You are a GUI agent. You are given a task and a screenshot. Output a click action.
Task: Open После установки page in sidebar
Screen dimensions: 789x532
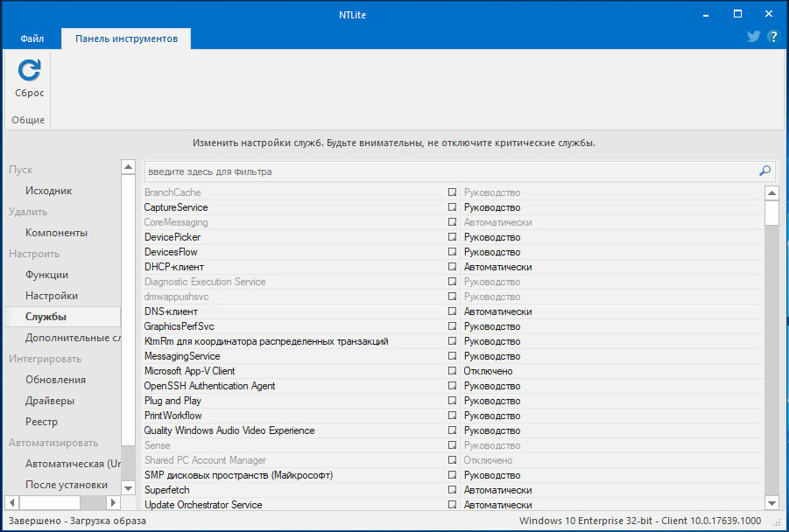pos(67,485)
